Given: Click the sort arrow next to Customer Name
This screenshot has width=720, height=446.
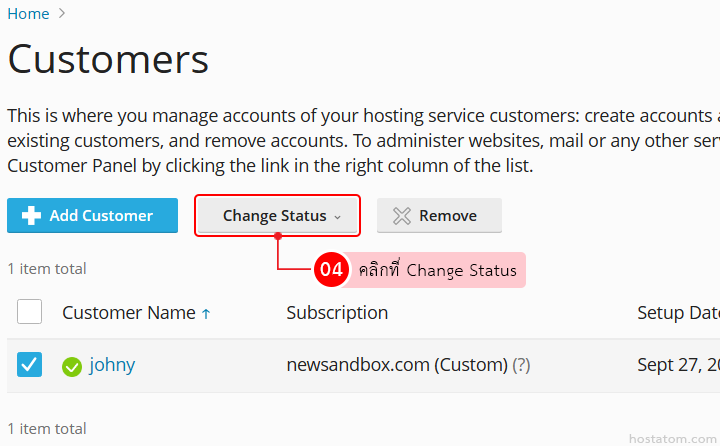Looking at the screenshot, I should tap(206, 314).
